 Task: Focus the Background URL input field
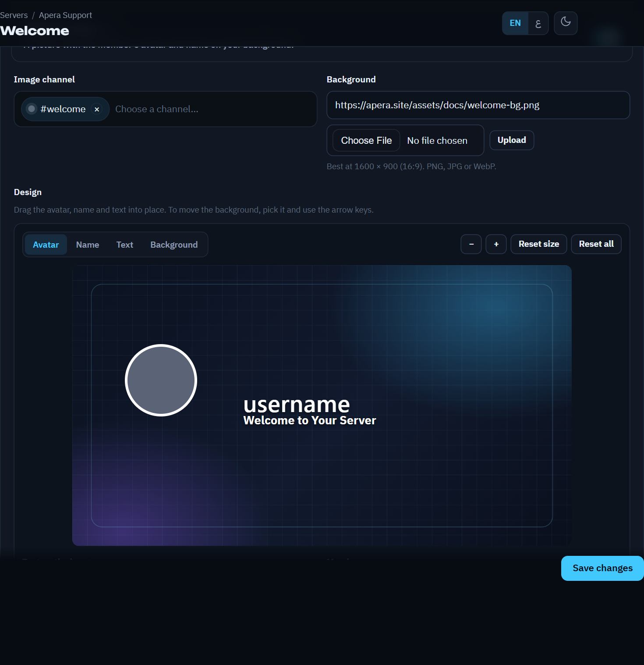478,105
